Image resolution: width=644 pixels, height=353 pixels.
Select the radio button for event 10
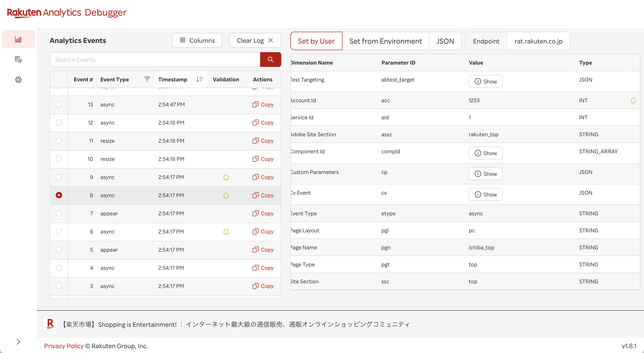click(x=59, y=159)
